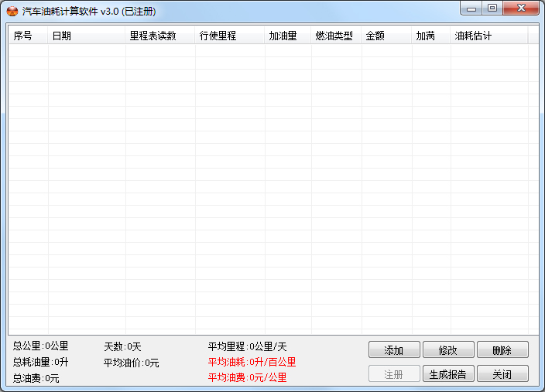Select the 里程表读数 column header
The height and width of the screenshot is (392, 545).
160,36
